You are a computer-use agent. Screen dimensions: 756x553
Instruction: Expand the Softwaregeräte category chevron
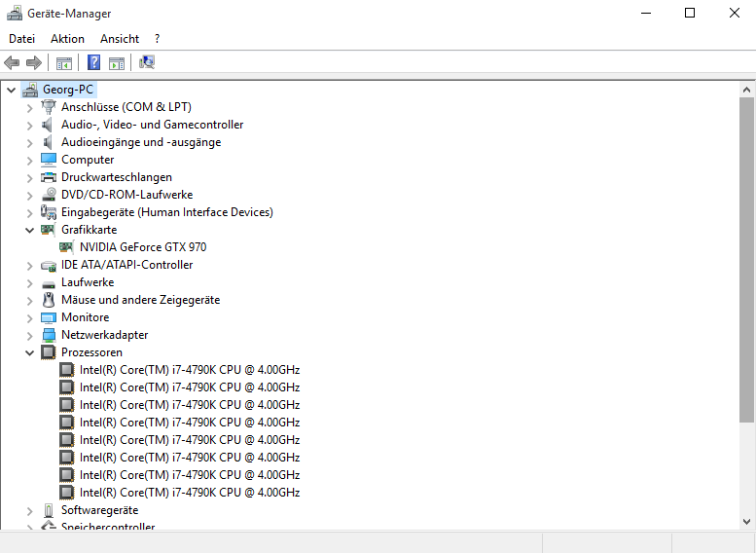pos(29,511)
